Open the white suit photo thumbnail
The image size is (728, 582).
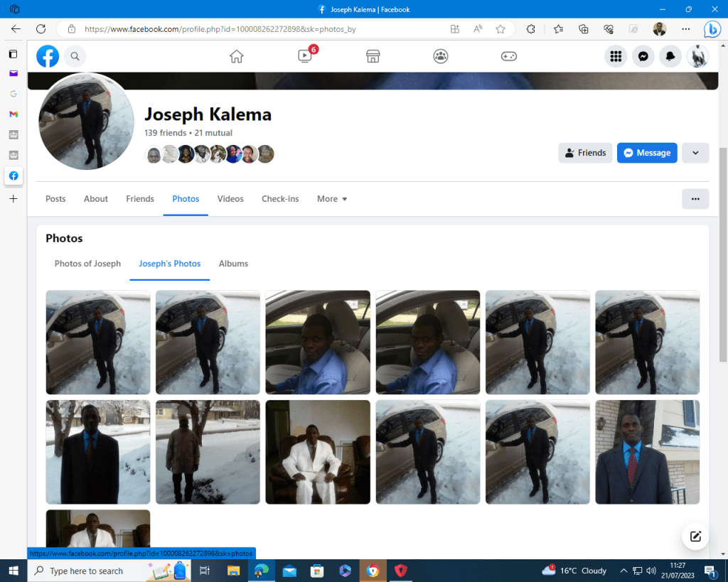click(x=318, y=452)
